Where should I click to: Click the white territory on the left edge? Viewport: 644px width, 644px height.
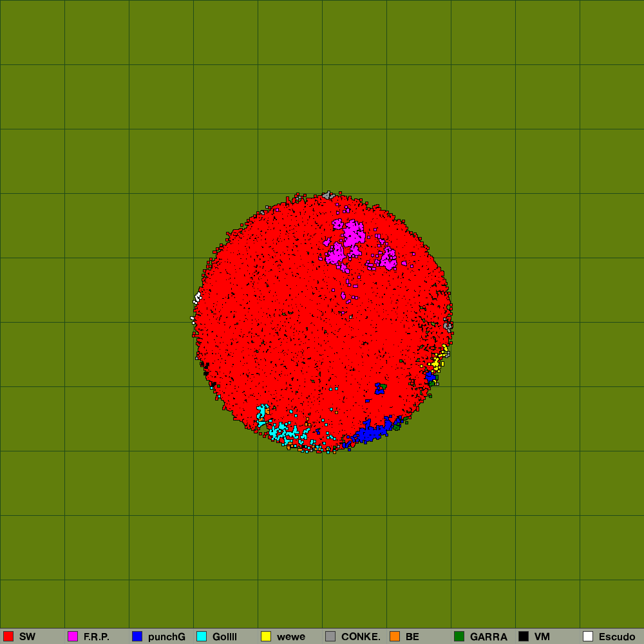tap(198, 298)
